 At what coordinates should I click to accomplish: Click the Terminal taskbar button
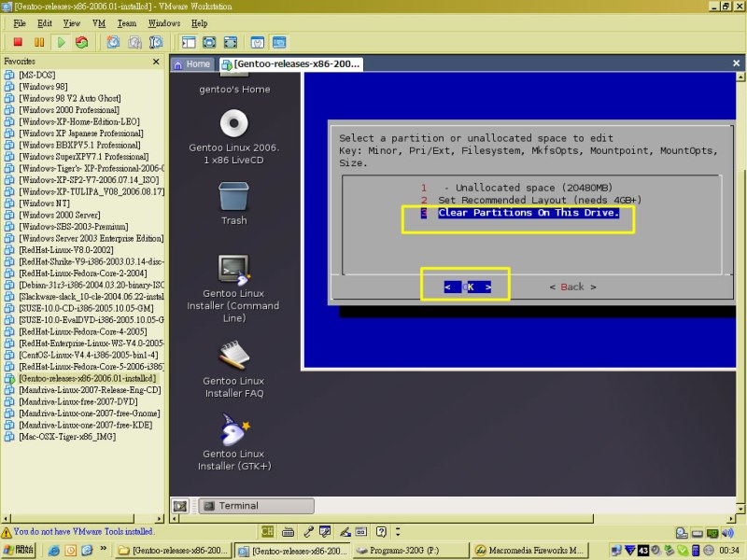[x=256, y=506]
